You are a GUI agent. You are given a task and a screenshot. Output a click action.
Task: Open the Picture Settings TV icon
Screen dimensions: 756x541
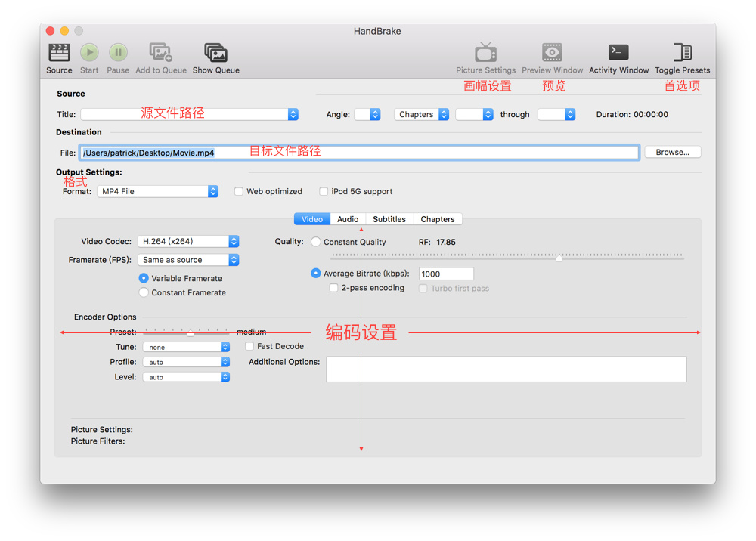485,52
